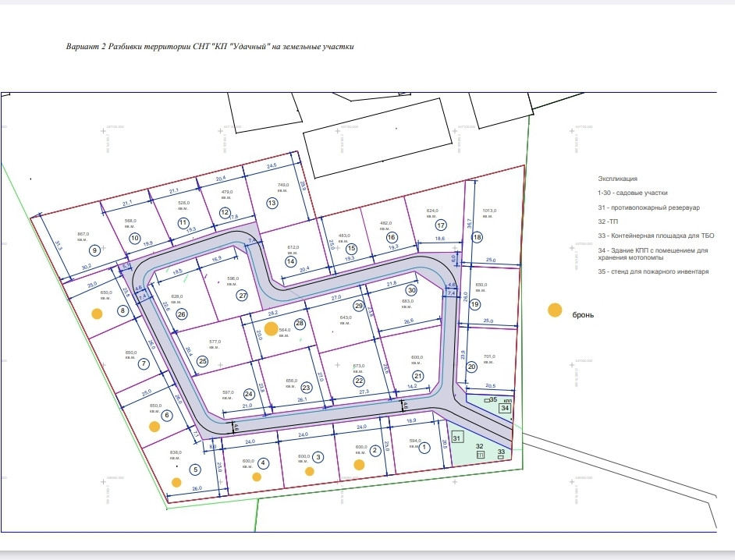Select circled plot number 7

tap(144, 363)
